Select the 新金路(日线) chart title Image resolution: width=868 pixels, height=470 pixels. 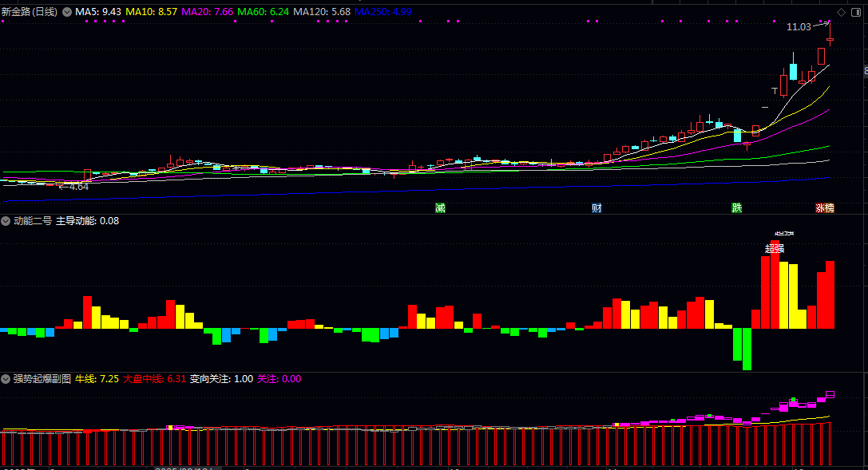(30, 12)
